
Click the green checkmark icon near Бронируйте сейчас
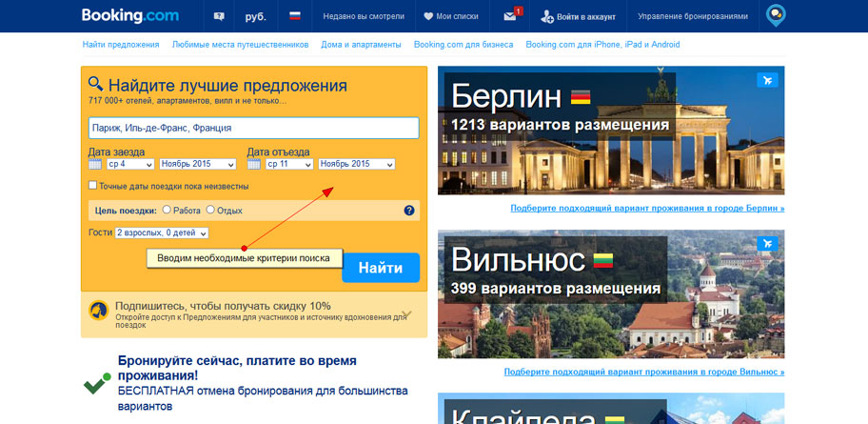[x=97, y=384]
